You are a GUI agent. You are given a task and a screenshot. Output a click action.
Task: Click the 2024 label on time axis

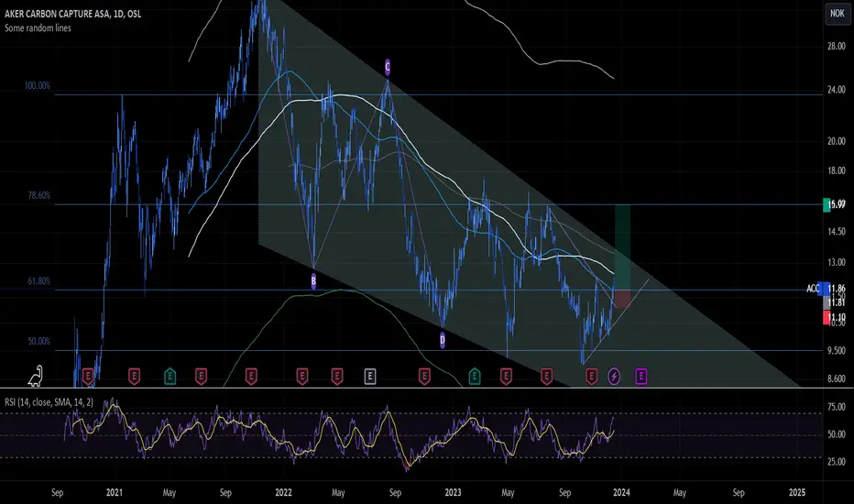pos(621,493)
